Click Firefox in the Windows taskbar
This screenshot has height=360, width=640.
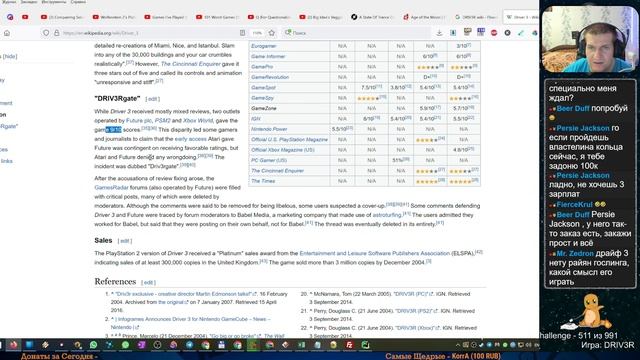(13, 345)
